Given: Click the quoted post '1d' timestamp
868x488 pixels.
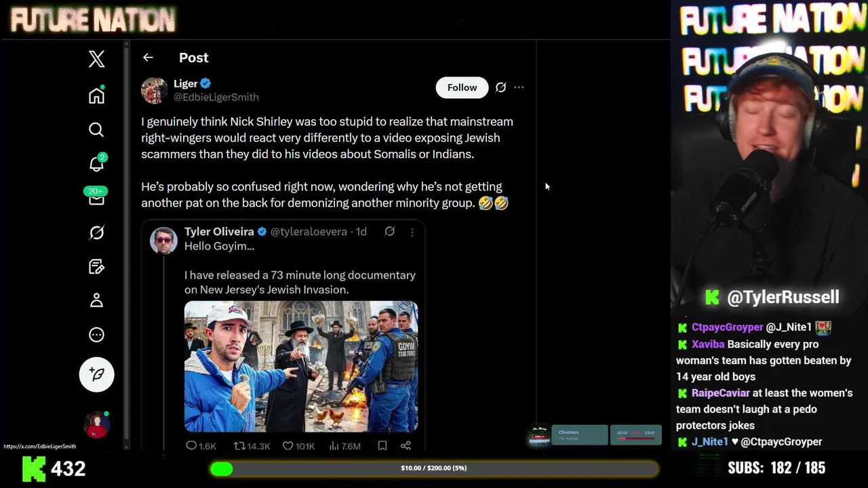Looking at the screenshot, I should [361, 232].
